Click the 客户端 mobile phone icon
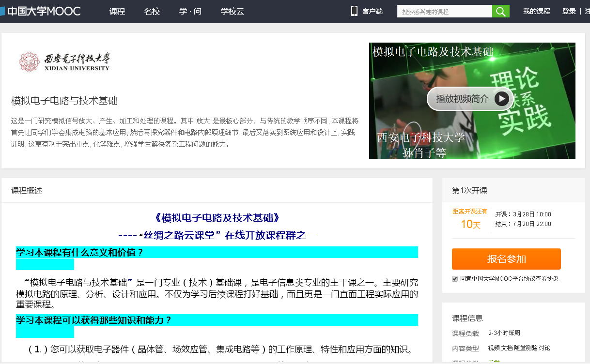This screenshot has height=364, width=590. tap(354, 11)
